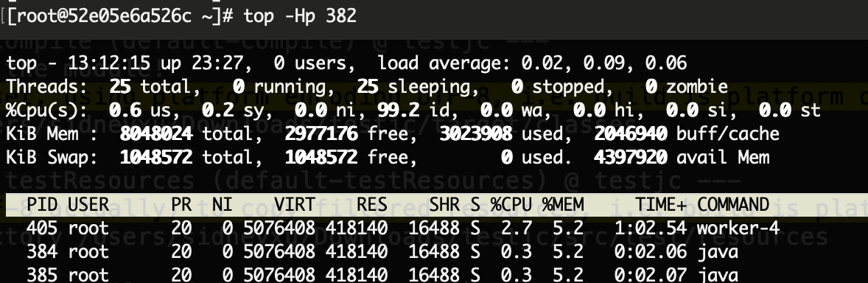Image resolution: width=868 pixels, height=283 pixels.
Task: Click the load average 0.02 value
Action: [542, 63]
